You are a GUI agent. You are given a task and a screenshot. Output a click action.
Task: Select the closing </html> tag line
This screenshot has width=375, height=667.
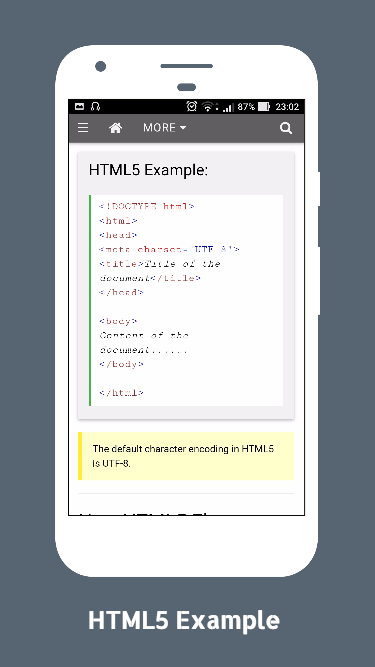tap(121, 393)
